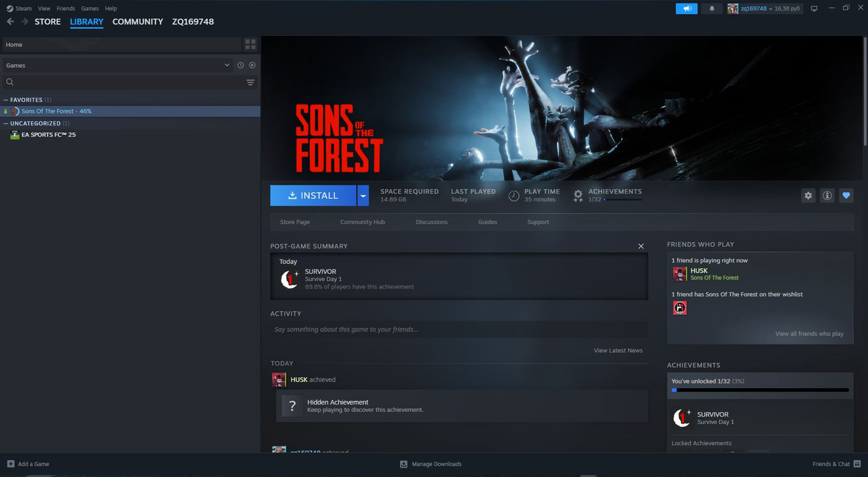This screenshot has width=868, height=477.
Task: Click View Latest News
Action: [x=618, y=351]
